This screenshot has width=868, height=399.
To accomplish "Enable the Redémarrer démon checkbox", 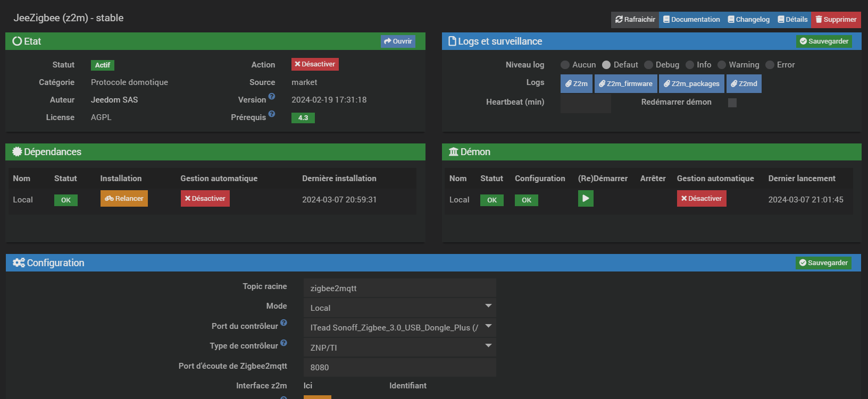I will pos(732,103).
